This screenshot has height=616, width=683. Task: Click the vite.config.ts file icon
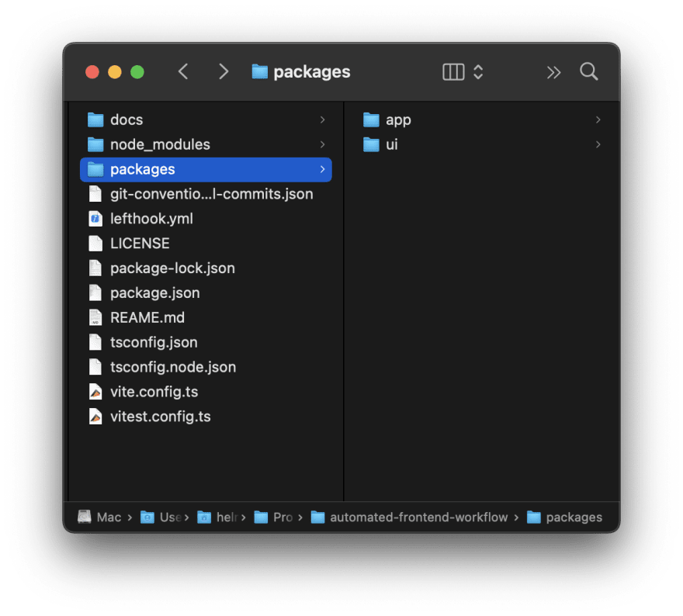point(95,392)
